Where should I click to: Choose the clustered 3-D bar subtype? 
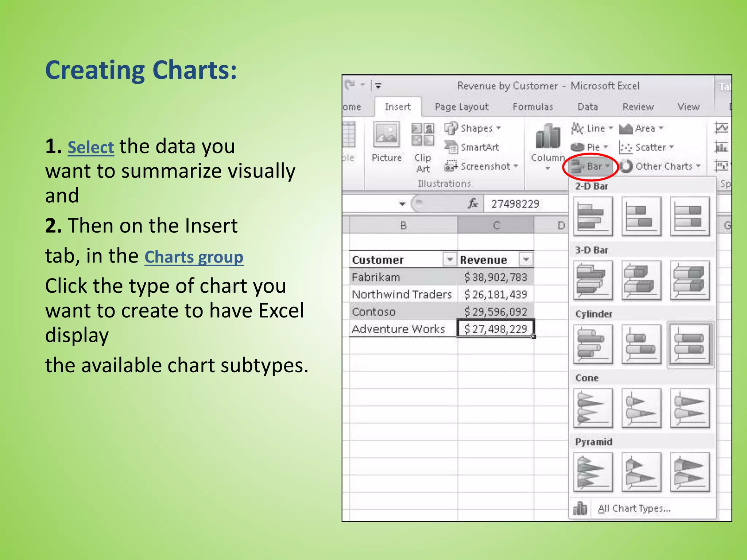593,280
